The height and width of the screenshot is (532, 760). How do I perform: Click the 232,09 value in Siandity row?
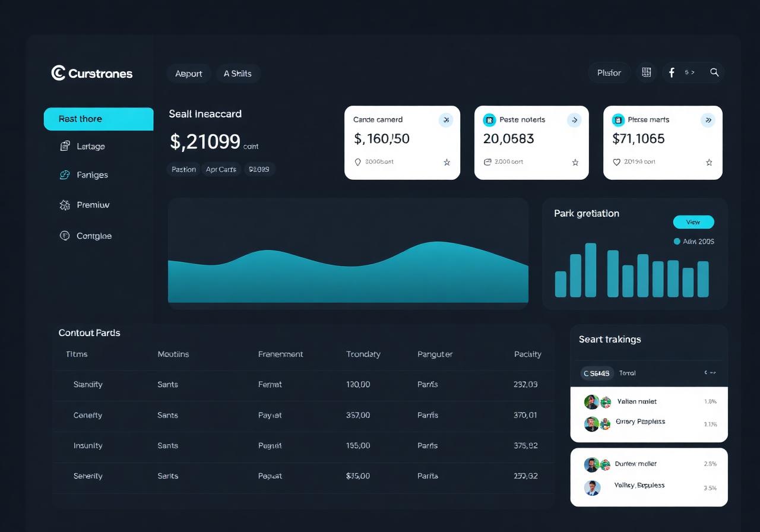(x=525, y=385)
